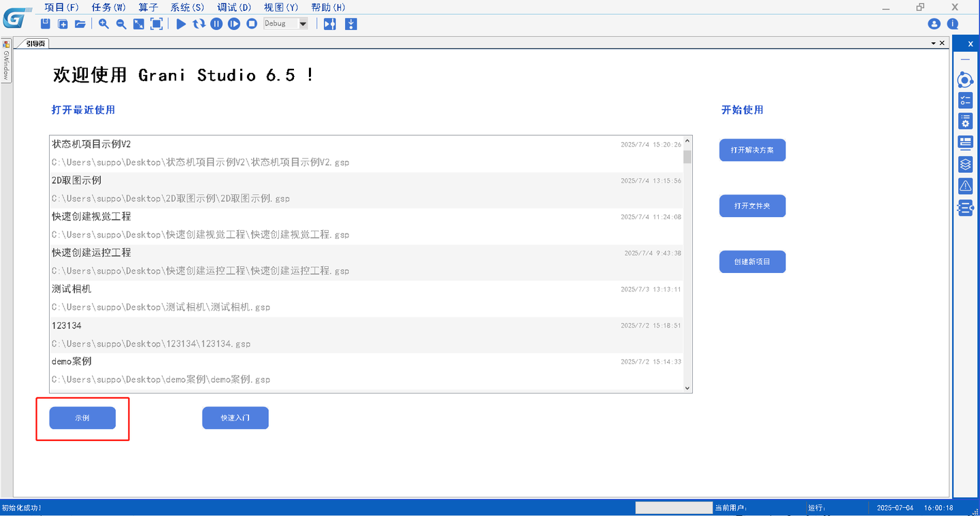Pause execution with the pause icon
Viewport: 980px width, 516px height.
(x=216, y=24)
